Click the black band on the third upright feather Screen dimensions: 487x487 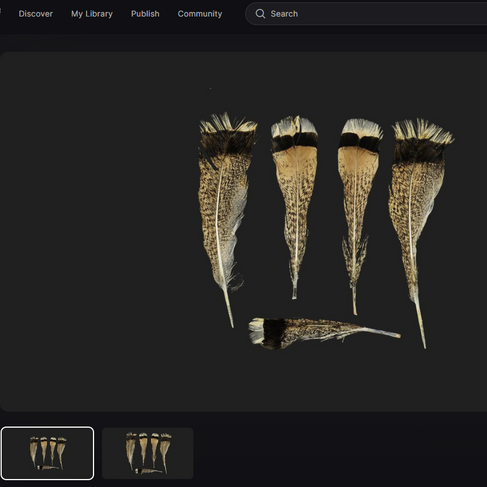[360, 142]
